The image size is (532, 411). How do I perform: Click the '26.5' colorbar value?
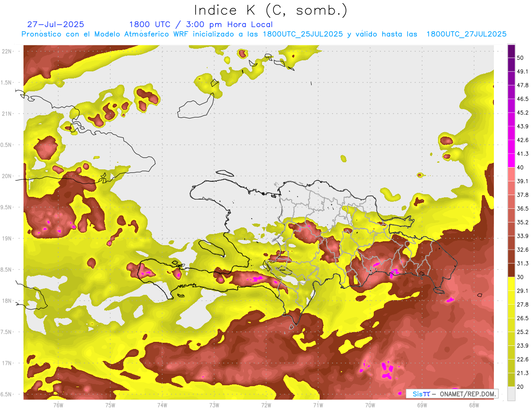click(523, 318)
